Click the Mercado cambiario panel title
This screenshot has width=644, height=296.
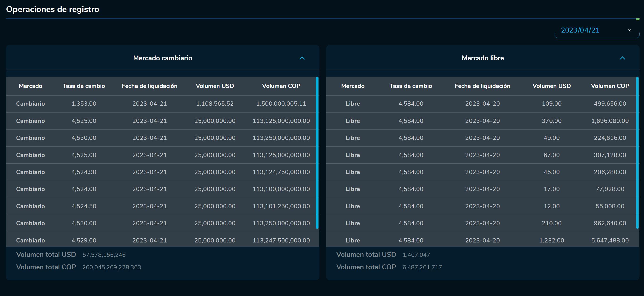[162, 58]
